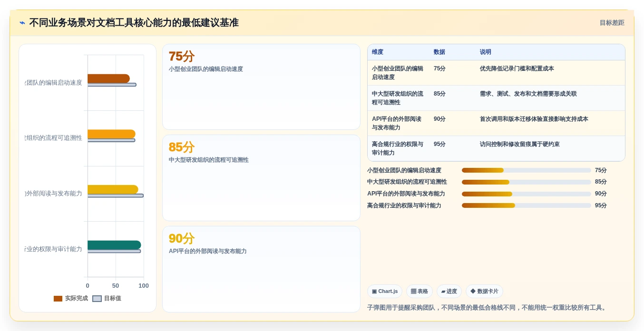Click the orange 流程可追溯性 chart bar

click(x=111, y=134)
